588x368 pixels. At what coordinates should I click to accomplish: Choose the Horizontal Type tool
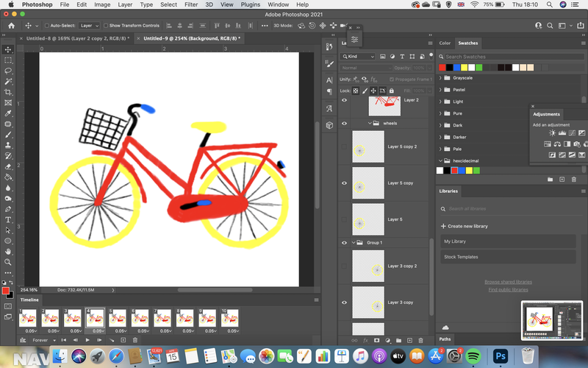point(8,219)
